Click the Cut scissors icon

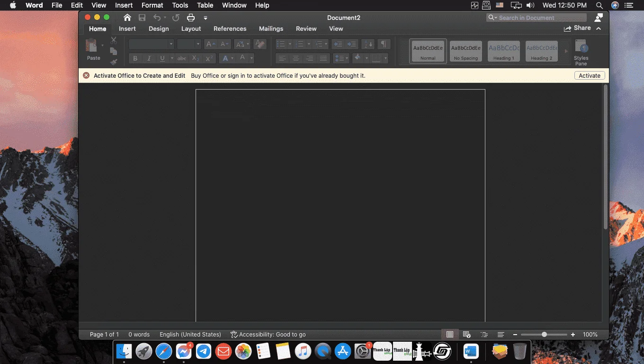(x=114, y=41)
